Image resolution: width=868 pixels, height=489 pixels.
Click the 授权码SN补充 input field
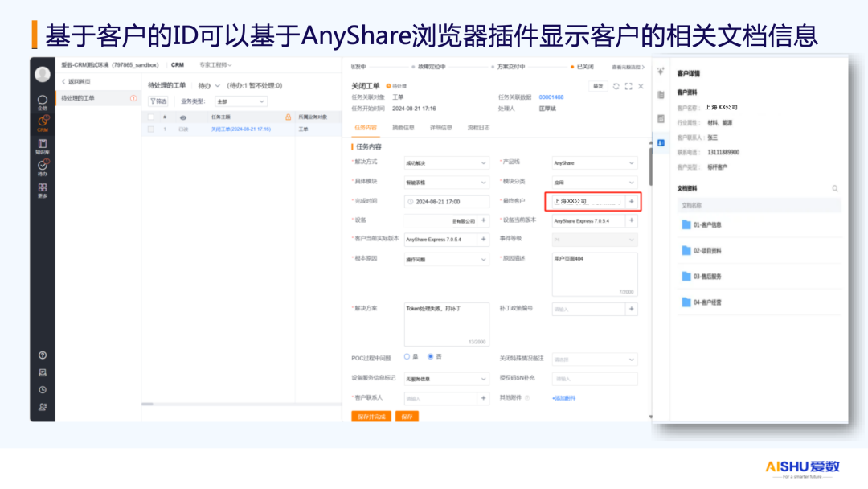pyautogui.click(x=595, y=379)
